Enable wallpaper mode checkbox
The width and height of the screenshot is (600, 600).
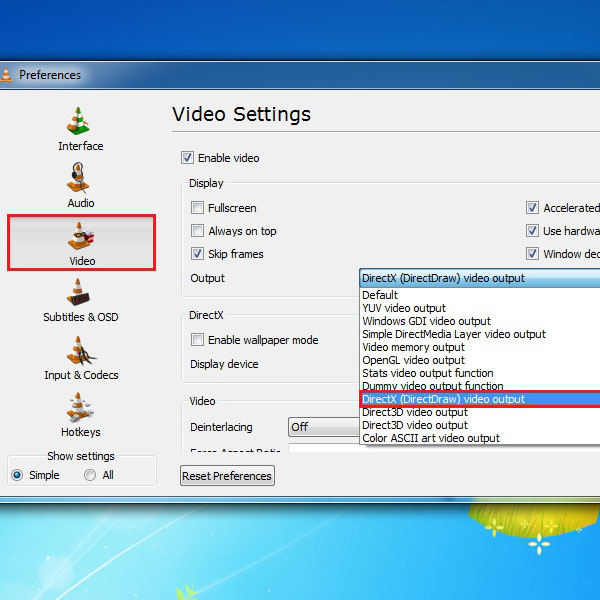(197, 339)
